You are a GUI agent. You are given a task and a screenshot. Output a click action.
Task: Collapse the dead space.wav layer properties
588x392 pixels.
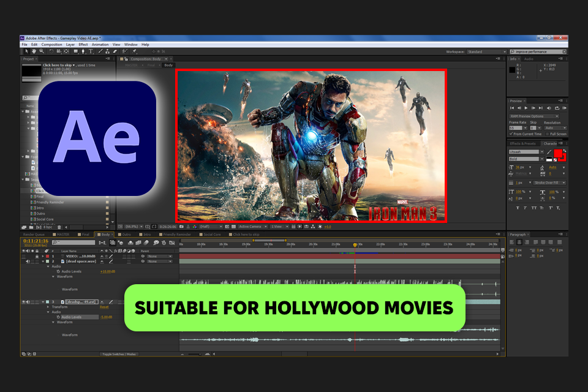tap(43, 262)
